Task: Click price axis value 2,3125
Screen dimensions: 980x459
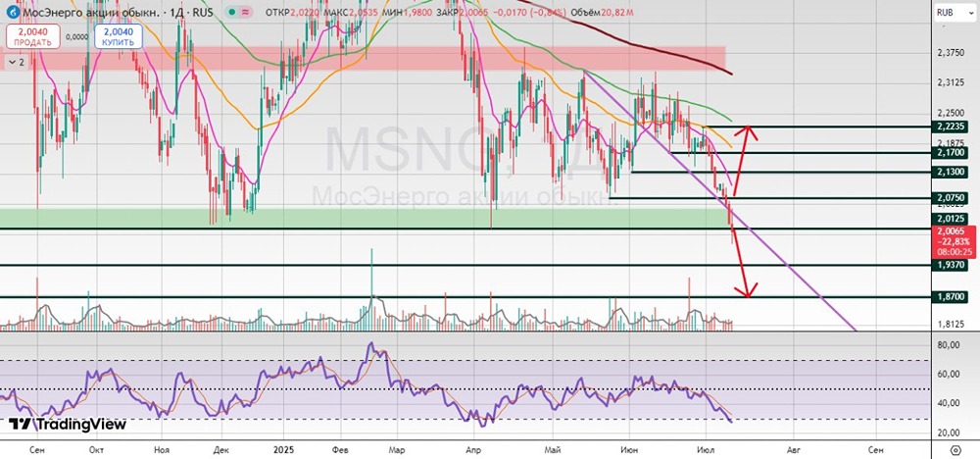Action: pyautogui.click(x=952, y=83)
